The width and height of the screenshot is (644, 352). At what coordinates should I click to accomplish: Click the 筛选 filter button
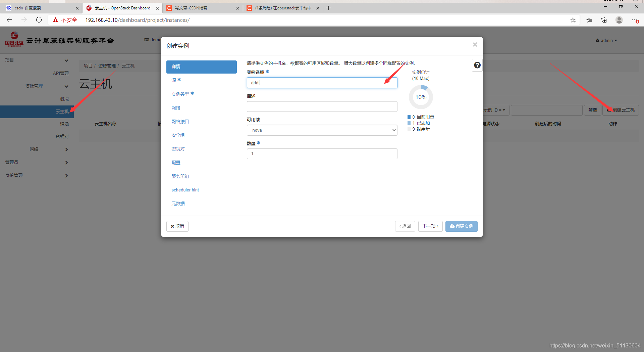click(x=592, y=110)
